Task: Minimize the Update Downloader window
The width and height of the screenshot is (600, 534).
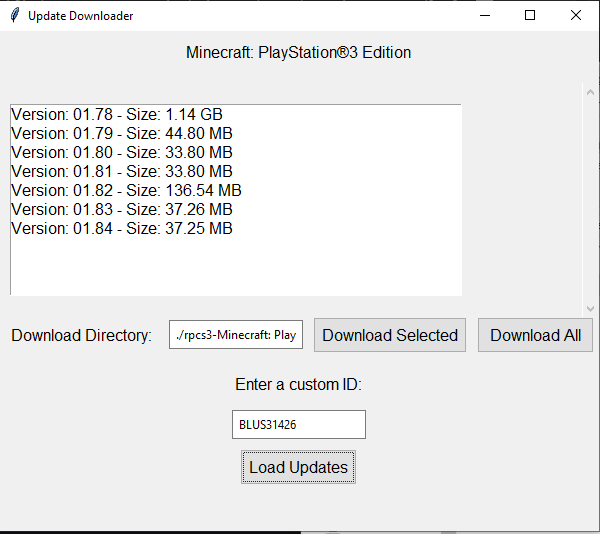Action: point(485,15)
